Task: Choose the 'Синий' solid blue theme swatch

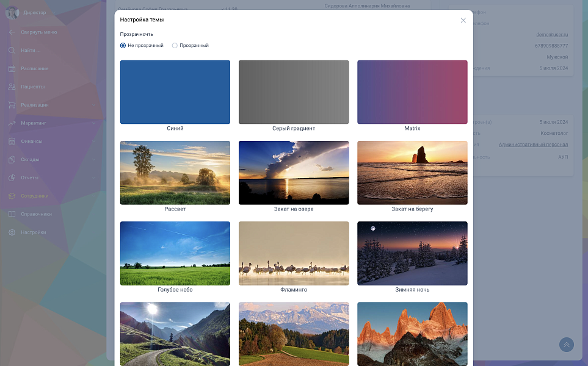Action: click(175, 92)
